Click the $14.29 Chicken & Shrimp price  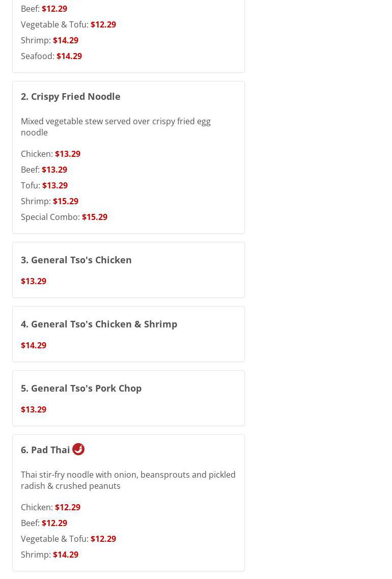tap(34, 345)
